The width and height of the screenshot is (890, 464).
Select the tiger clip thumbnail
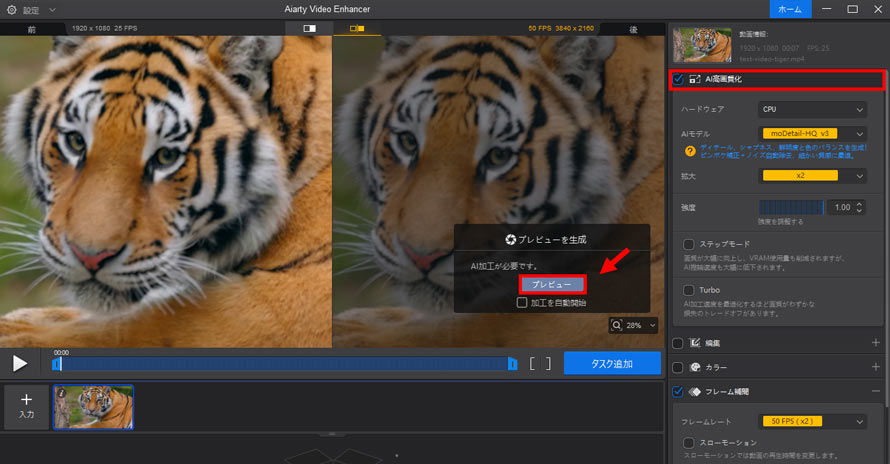pyautogui.click(x=94, y=407)
